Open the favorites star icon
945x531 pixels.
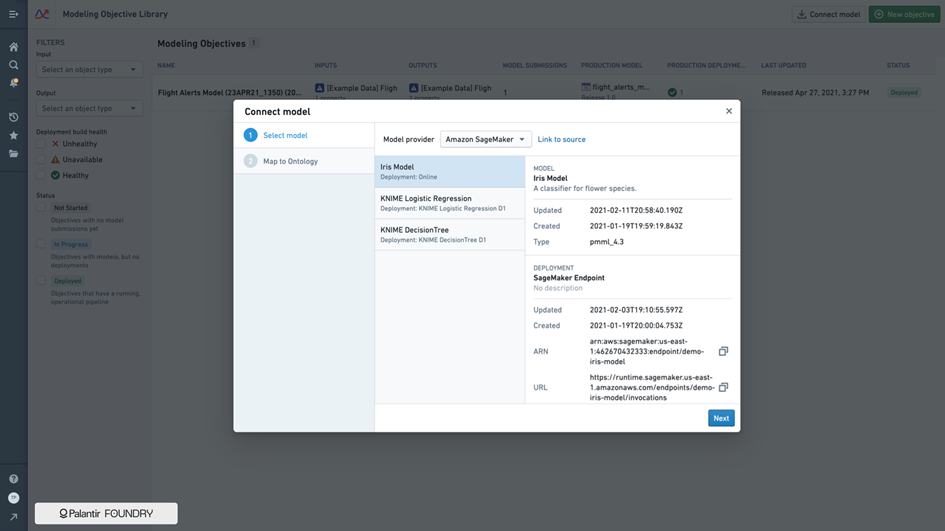pos(13,136)
